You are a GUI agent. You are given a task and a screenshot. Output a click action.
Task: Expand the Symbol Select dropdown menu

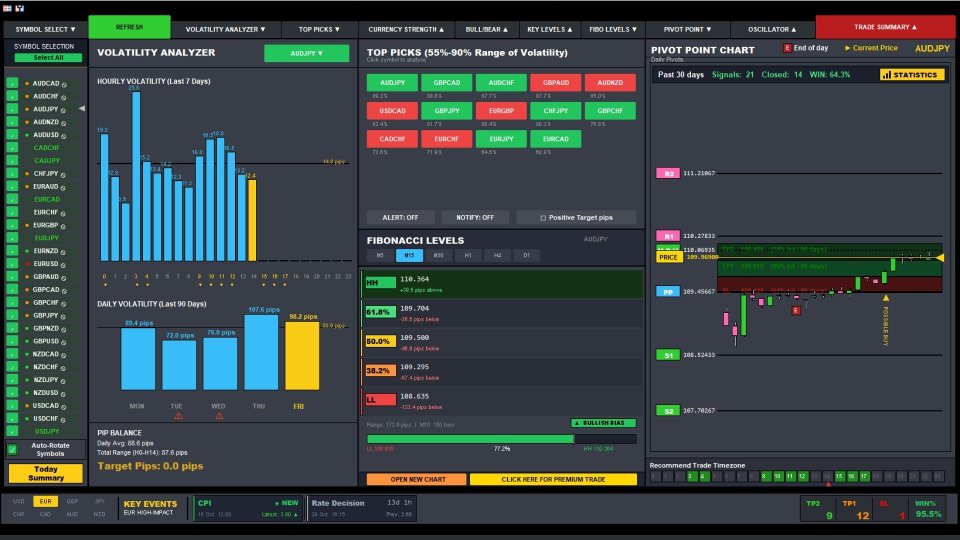45,29
